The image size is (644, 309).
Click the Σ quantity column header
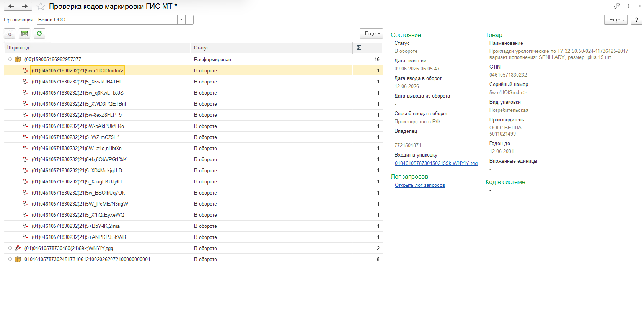coord(367,48)
